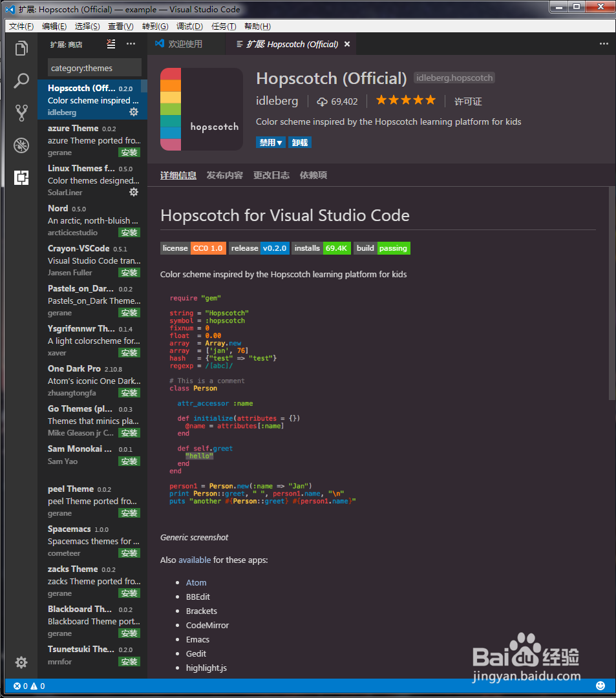Install the Sam Monokai extension
Viewport: 616px width, 698px height.
(x=129, y=461)
